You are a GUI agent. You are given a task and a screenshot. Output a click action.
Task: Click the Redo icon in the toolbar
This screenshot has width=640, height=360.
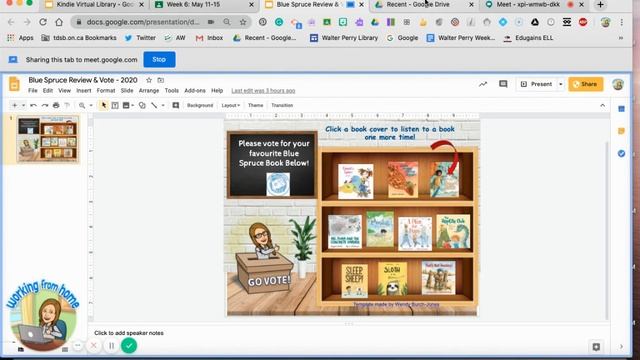click(x=45, y=105)
